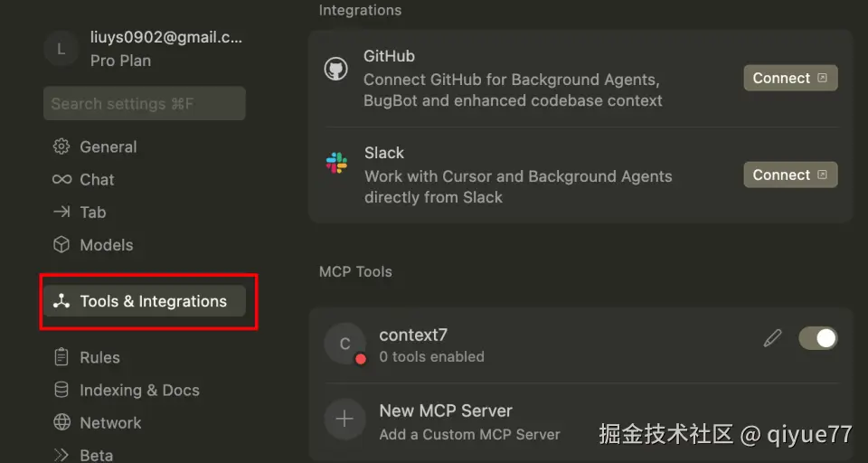Focus the Search settings field
Image resolution: width=868 pixels, height=463 pixels.
coord(145,104)
